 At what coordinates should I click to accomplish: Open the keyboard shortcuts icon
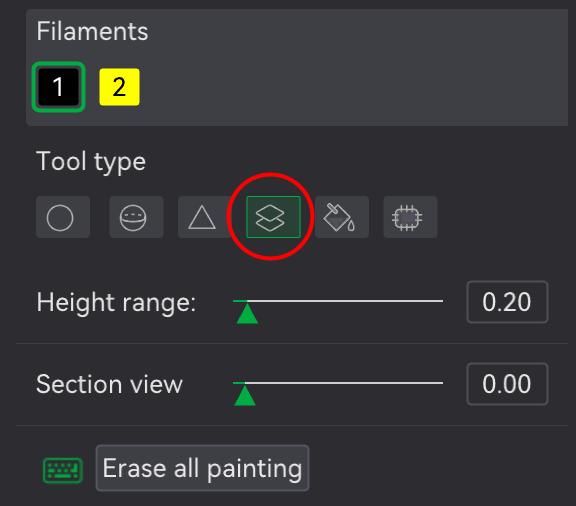pos(63,470)
